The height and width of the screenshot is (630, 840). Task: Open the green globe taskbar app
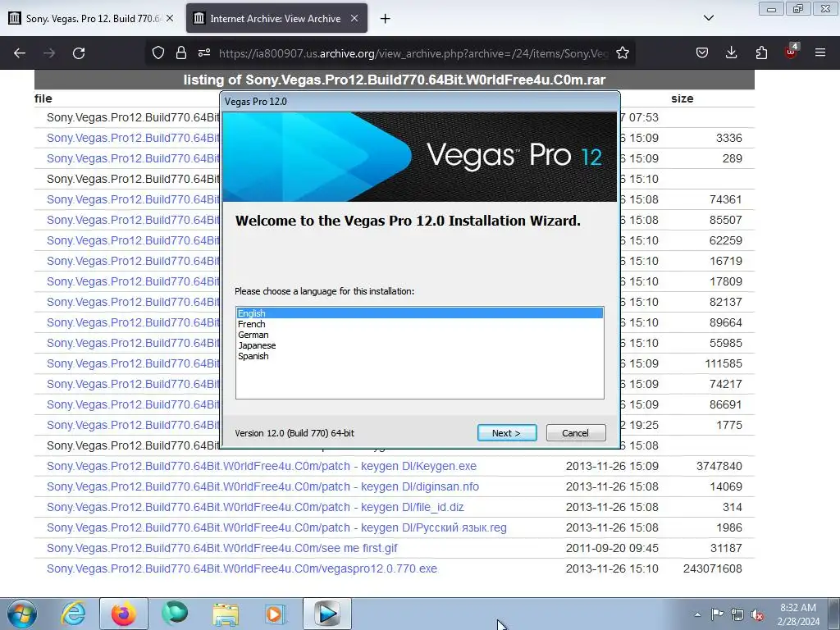(175, 614)
